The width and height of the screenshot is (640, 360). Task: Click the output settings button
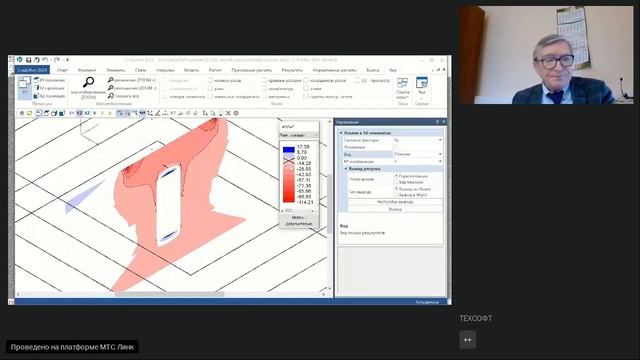[395, 202]
